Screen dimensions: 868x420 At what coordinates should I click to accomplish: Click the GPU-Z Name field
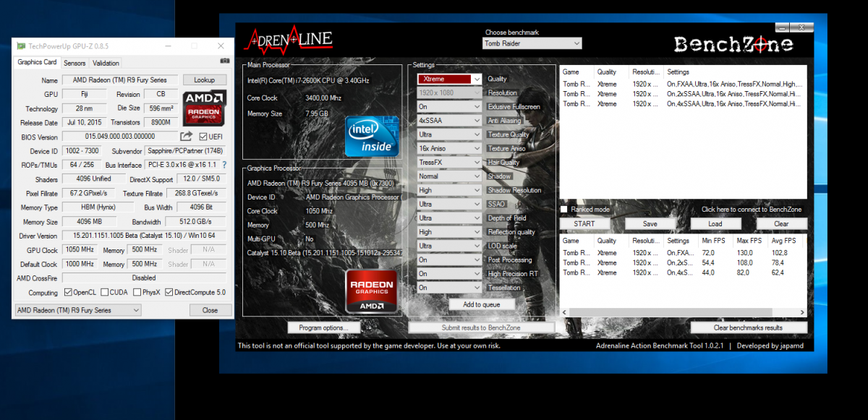click(x=120, y=80)
